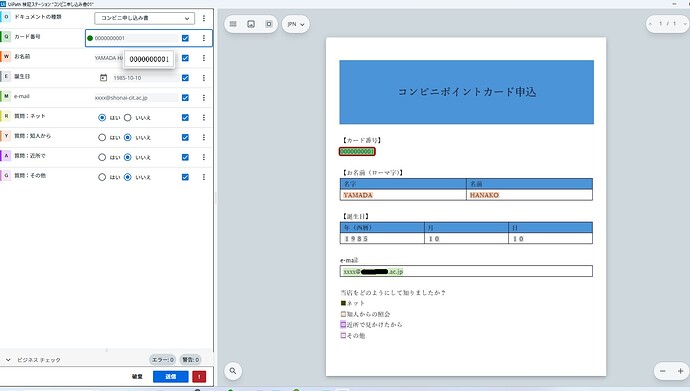This screenshot has width=690, height=391.
Task: Click the カード番号 input field
Action: point(136,38)
